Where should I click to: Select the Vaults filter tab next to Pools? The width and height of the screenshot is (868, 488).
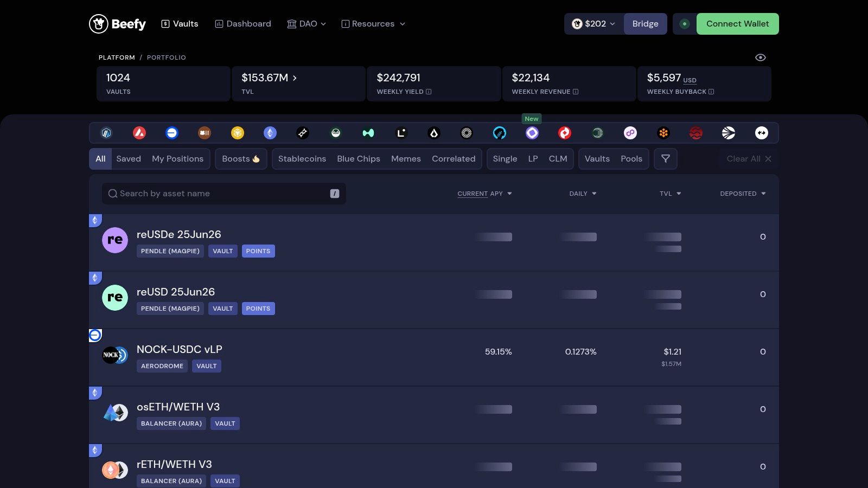tap(597, 159)
